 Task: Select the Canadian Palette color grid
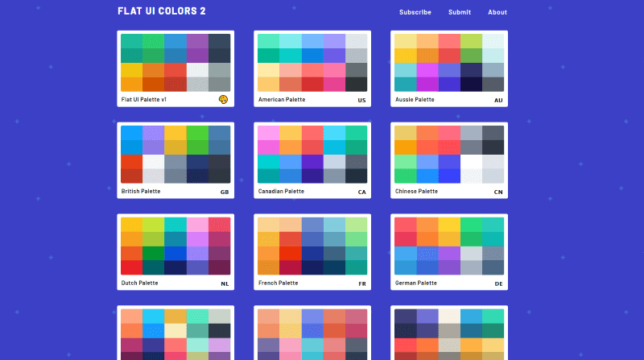pos(312,154)
